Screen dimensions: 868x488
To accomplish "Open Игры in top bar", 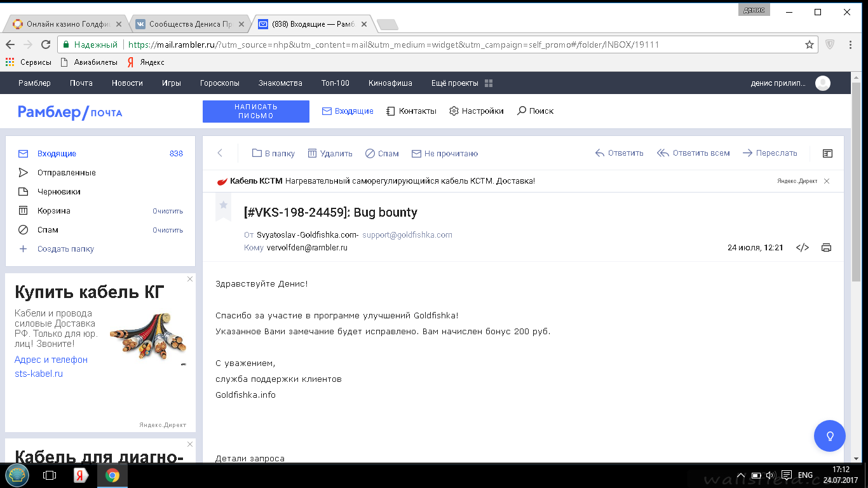I will coord(172,83).
